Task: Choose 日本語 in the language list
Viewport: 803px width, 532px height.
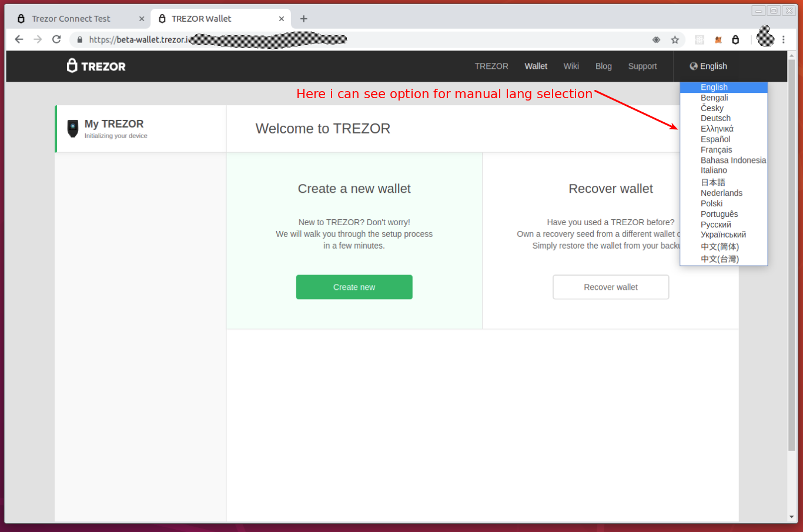Action: click(x=712, y=182)
